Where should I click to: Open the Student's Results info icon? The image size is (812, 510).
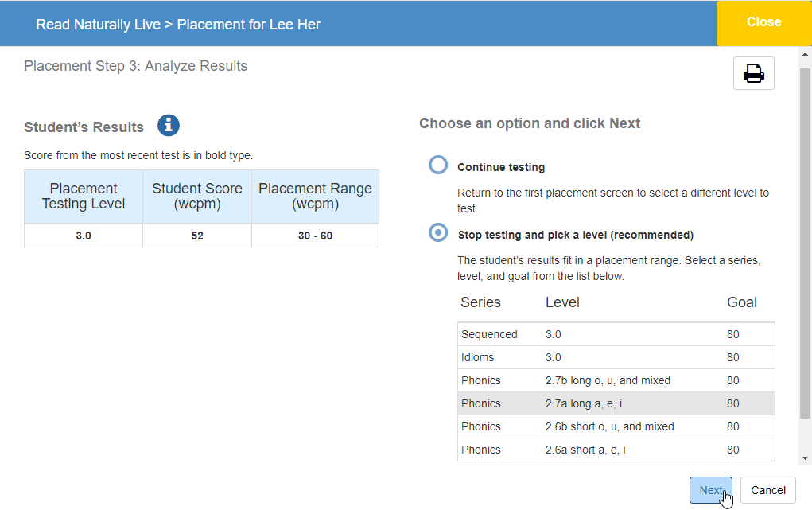click(169, 126)
